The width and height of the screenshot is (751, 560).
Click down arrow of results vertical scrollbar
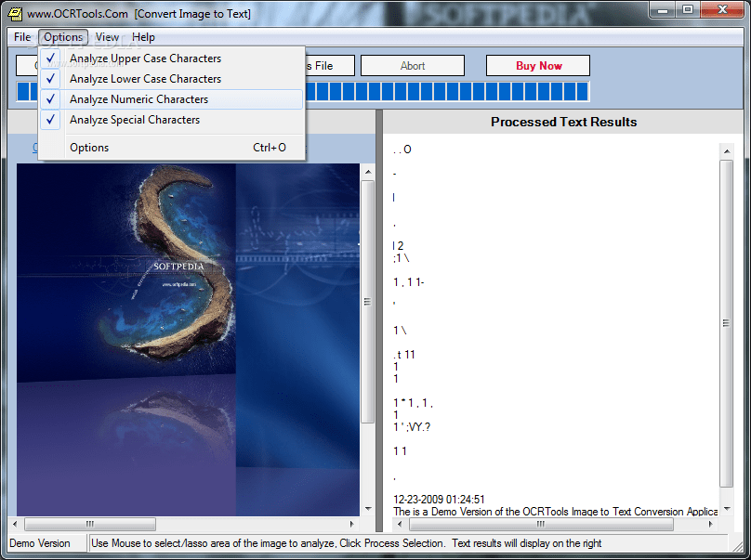click(727, 508)
